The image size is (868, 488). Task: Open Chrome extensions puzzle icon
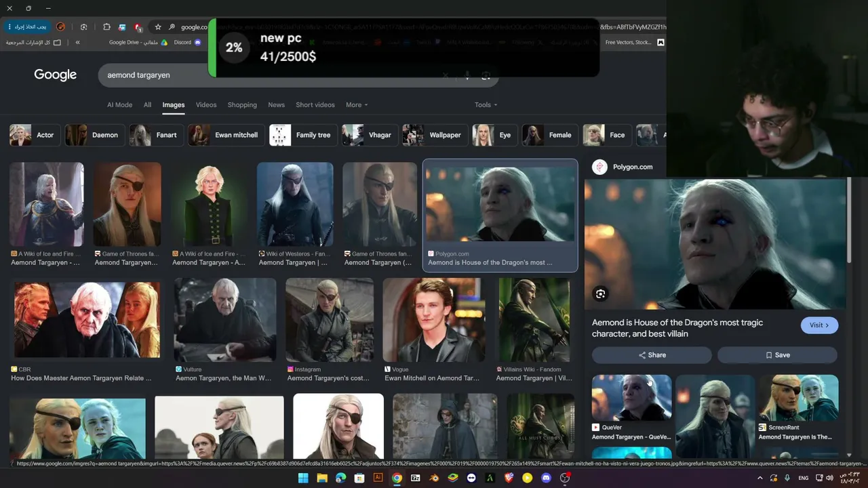[106, 27]
